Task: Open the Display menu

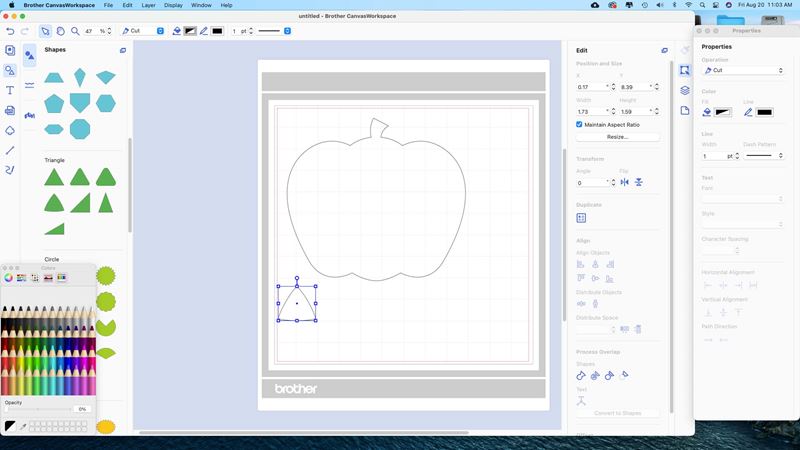Action: 175,5
